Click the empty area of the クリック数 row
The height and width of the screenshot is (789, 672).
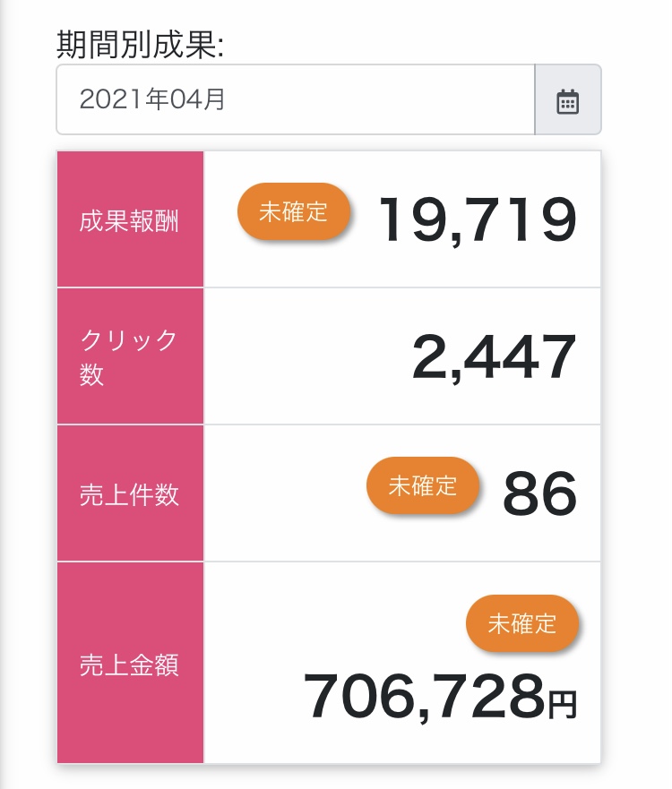click(307, 356)
